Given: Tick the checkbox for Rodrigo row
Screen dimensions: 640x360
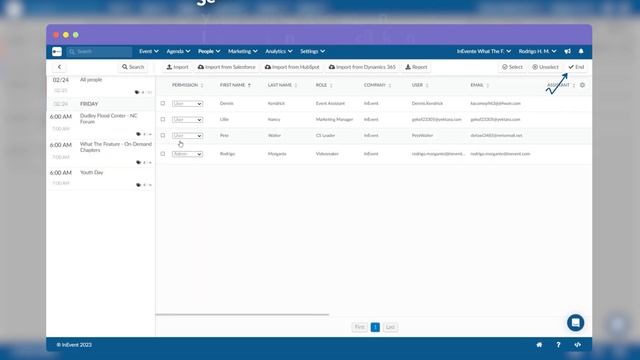Looking at the screenshot, I should (163, 154).
